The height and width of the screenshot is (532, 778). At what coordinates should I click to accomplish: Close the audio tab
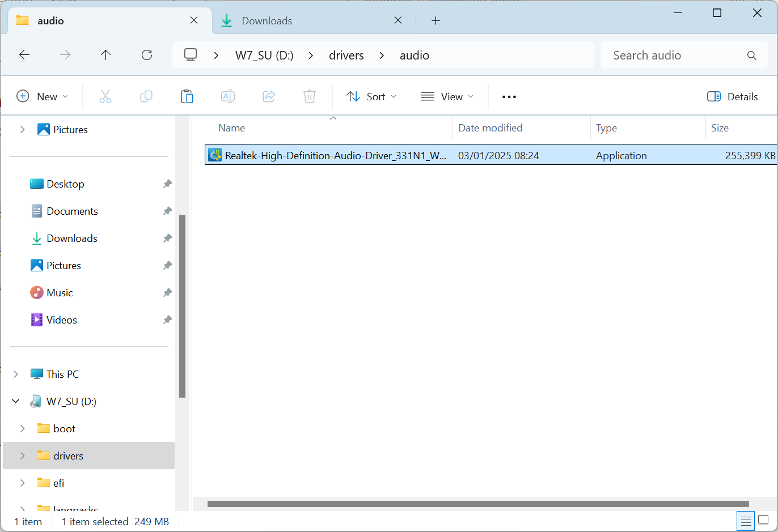point(194,20)
